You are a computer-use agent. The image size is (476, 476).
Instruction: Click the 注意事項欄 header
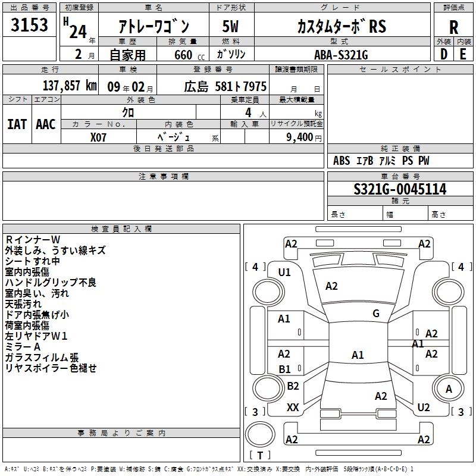tap(163, 176)
